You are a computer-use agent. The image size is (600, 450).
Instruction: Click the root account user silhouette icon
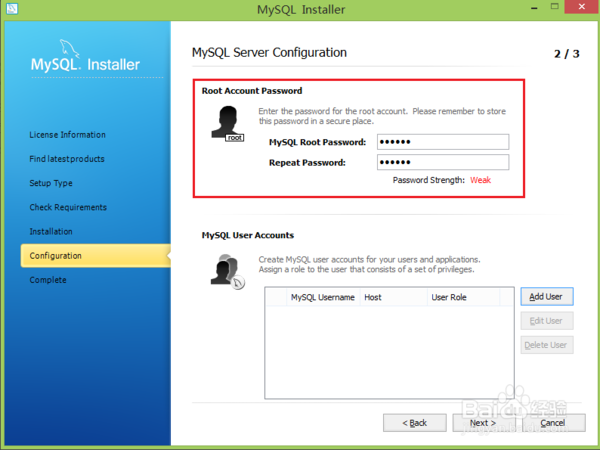(227, 124)
